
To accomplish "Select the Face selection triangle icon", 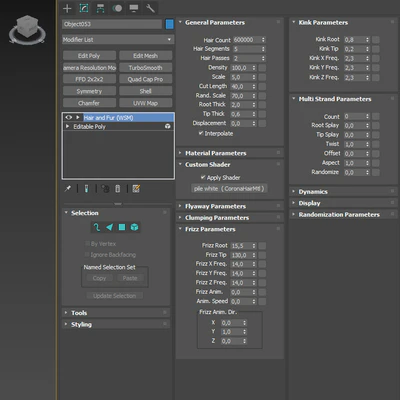I will tap(109, 227).
